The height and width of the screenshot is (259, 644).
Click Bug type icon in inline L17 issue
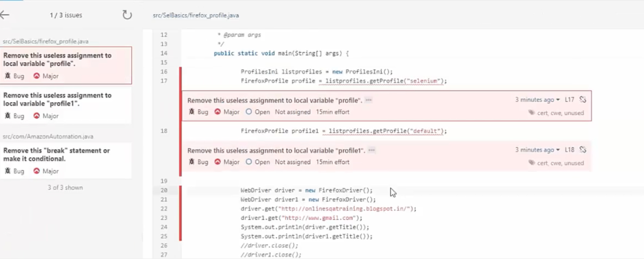[x=192, y=112]
